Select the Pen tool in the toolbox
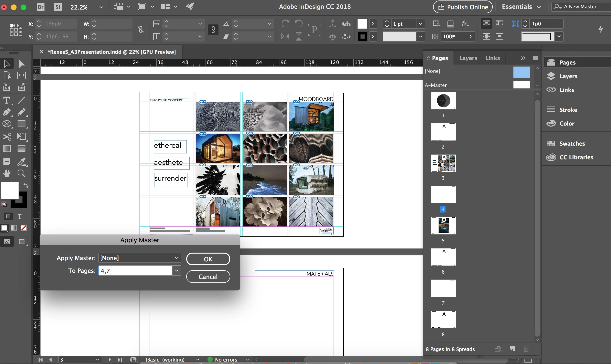This screenshot has height=364, width=611. (7, 112)
